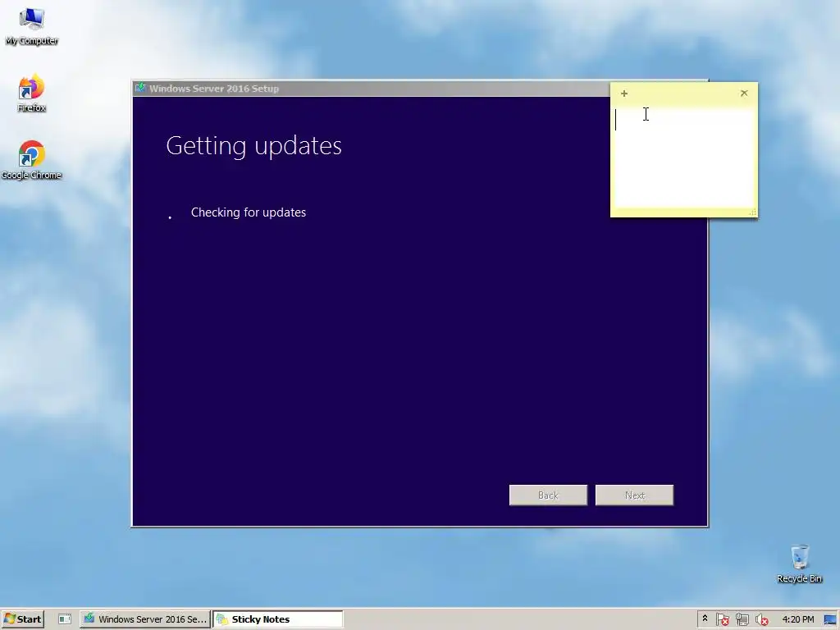Expand hidden system tray icons arrow
Viewport: 840px width, 630px height.
pos(705,619)
